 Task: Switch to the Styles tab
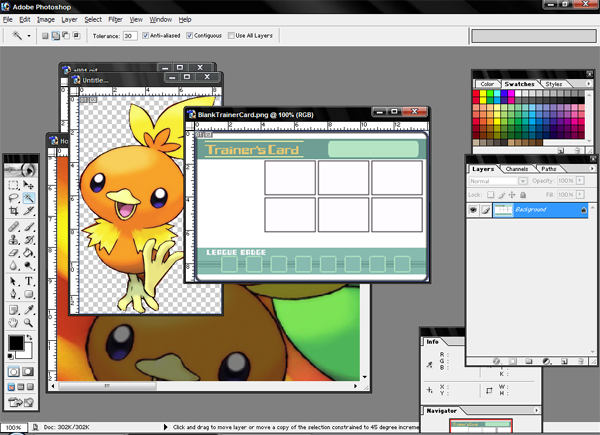[553, 84]
